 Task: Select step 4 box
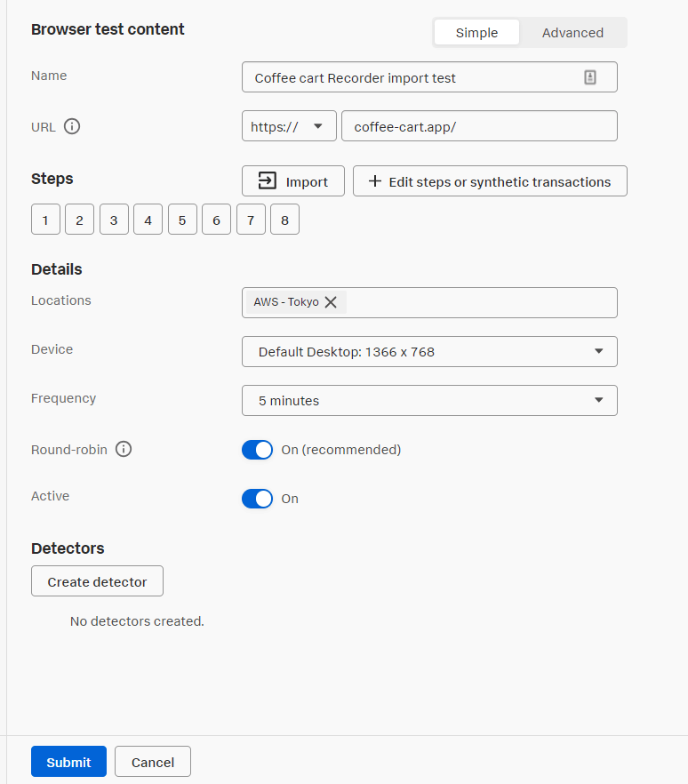pos(148,219)
